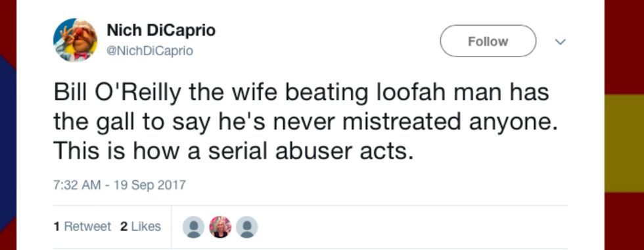The width and height of the screenshot is (644, 250).
Task: Select the tweet text about Bill O'Reilly
Action: pos(306,122)
